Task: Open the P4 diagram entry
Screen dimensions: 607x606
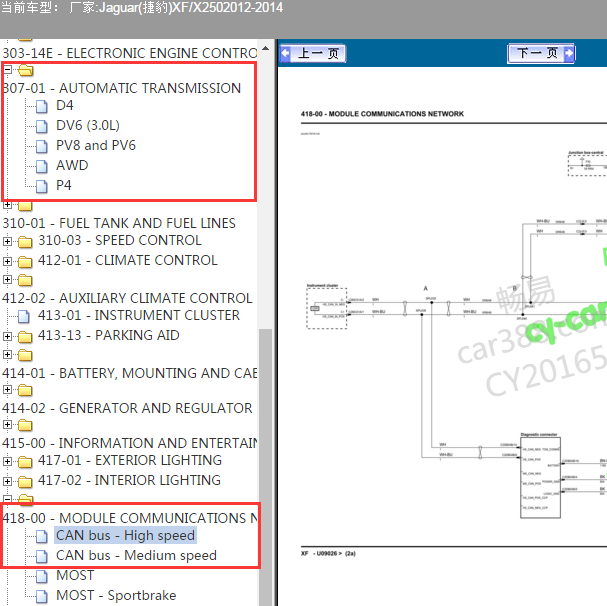Action: [x=63, y=185]
